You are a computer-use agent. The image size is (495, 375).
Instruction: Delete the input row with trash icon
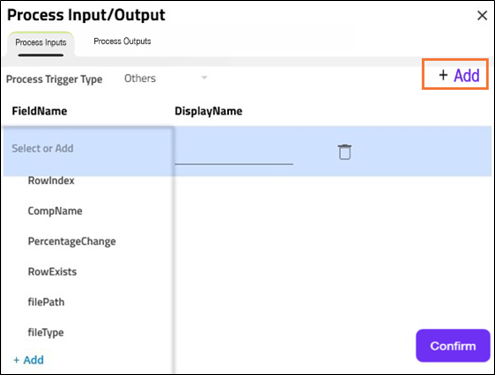[345, 152]
